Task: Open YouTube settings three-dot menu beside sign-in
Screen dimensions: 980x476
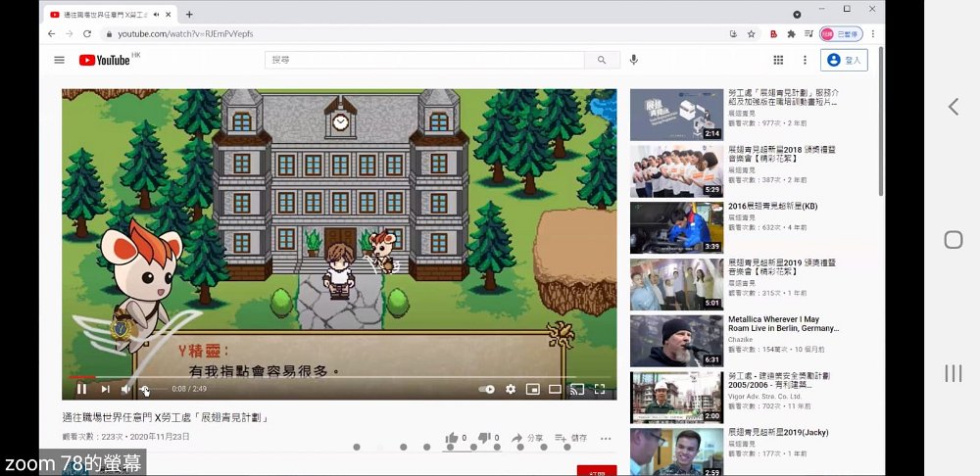Action: coord(805,60)
